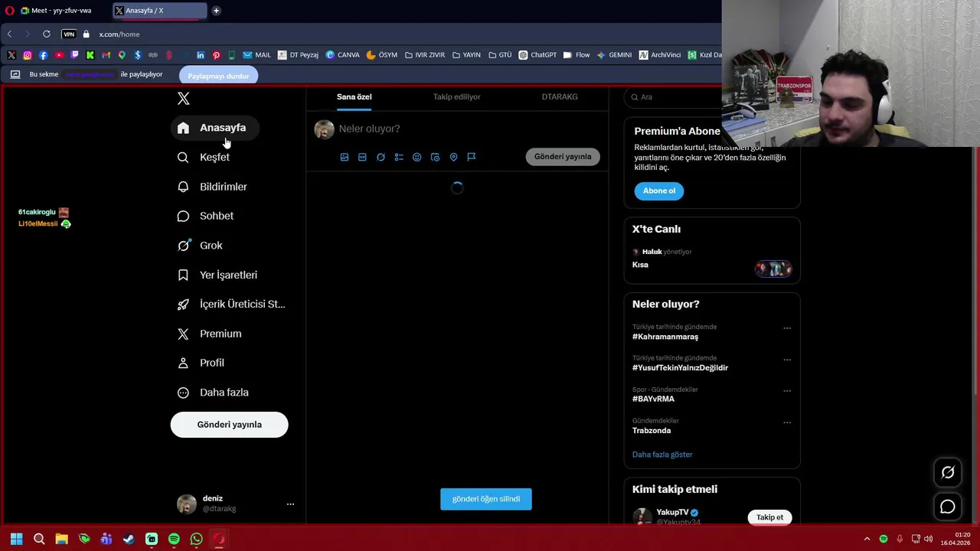Viewport: 980px width, 551px height.
Task: Open Haluk's live broadcast Kısa
Action: click(712, 259)
